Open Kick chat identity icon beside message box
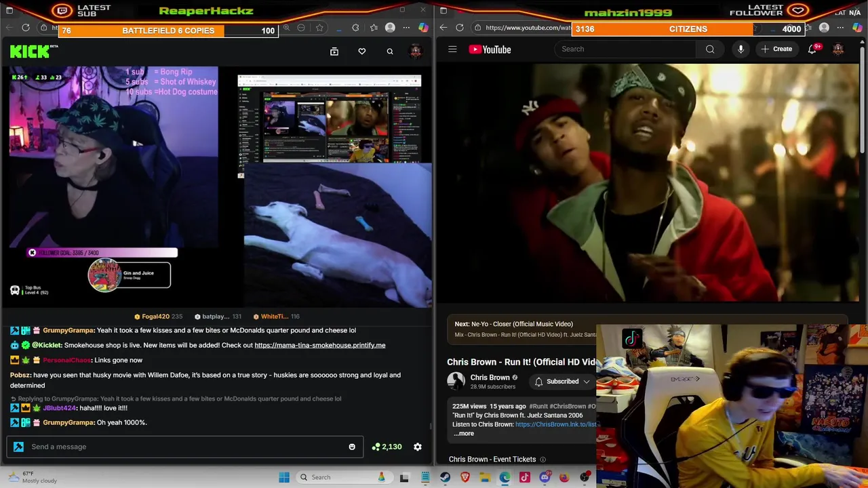 pyautogui.click(x=18, y=447)
